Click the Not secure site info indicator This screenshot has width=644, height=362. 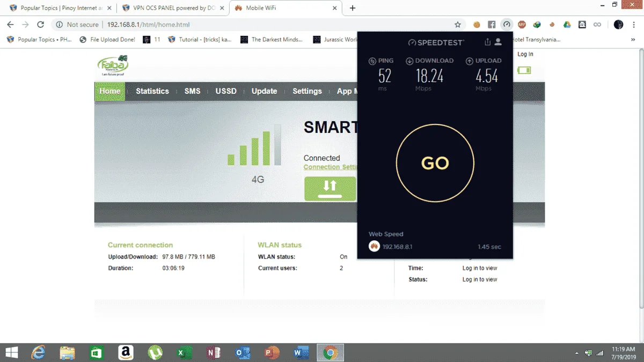[77, 25]
